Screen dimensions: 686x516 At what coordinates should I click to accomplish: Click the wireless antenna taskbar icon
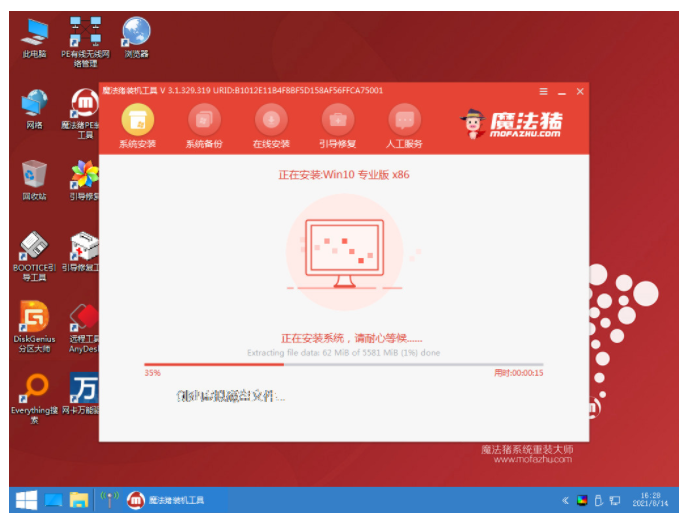(109, 500)
